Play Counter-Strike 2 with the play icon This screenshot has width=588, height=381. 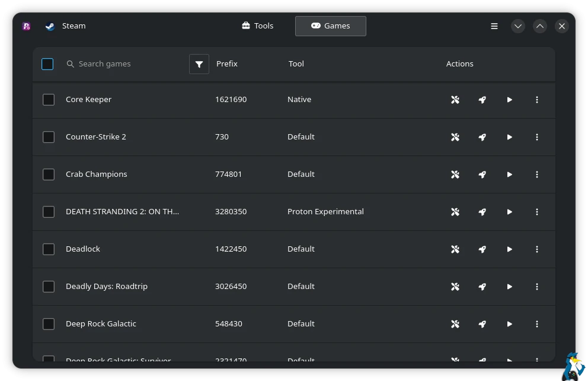click(509, 137)
